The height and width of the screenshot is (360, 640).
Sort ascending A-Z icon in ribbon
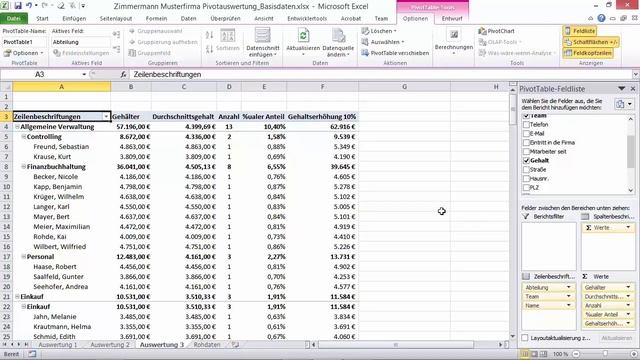209,35
